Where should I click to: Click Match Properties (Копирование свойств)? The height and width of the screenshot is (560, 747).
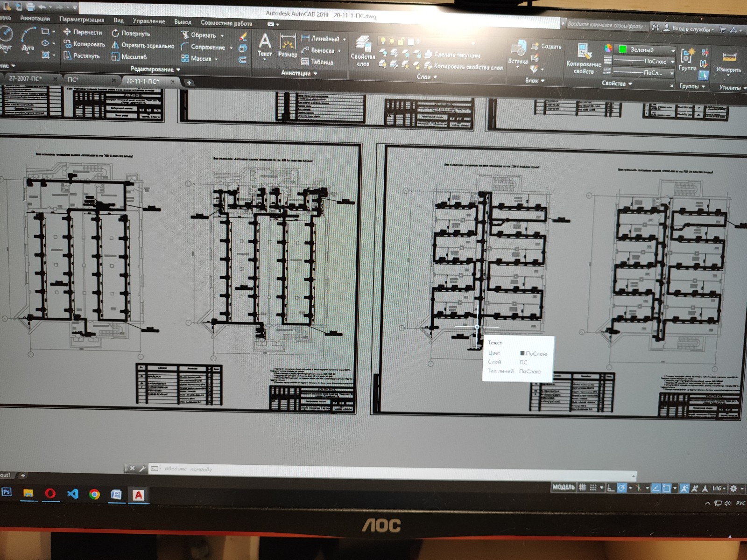(x=584, y=59)
